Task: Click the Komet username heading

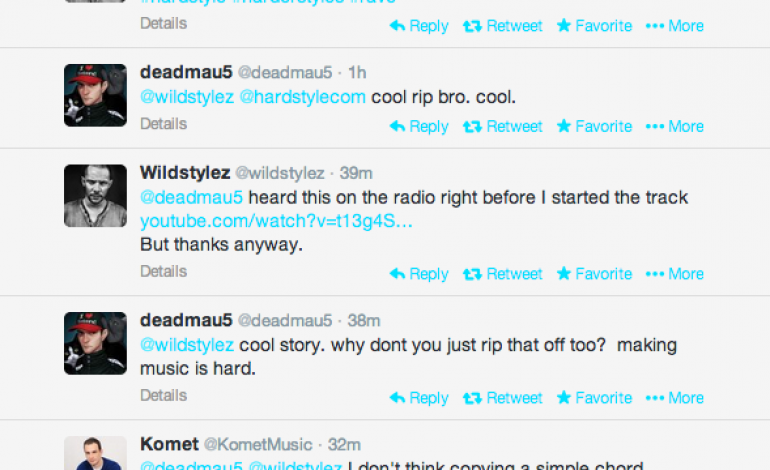Action: 169,443
